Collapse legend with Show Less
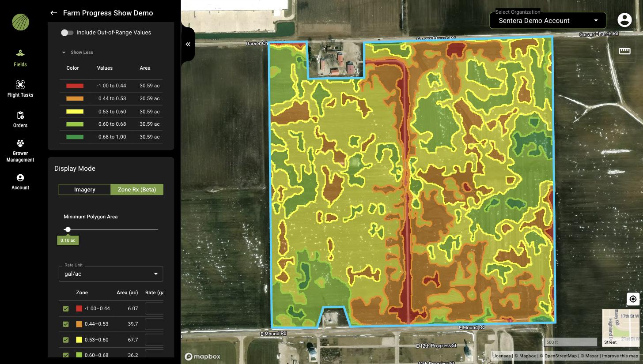This screenshot has height=364, width=643. coord(78,52)
